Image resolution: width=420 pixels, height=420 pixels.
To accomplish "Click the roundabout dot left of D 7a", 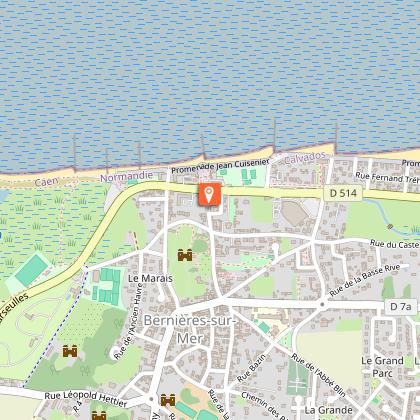I will (322, 304).
